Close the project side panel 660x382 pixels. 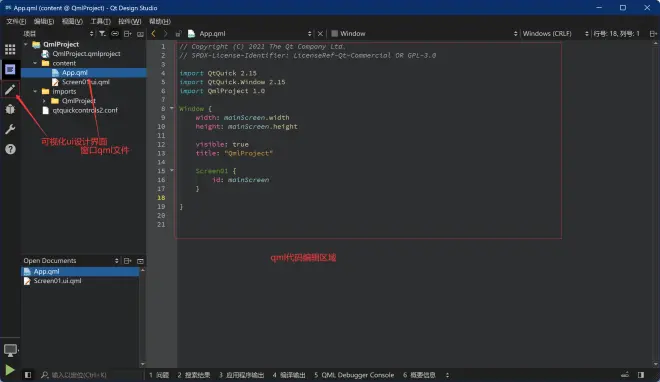point(140,34)
